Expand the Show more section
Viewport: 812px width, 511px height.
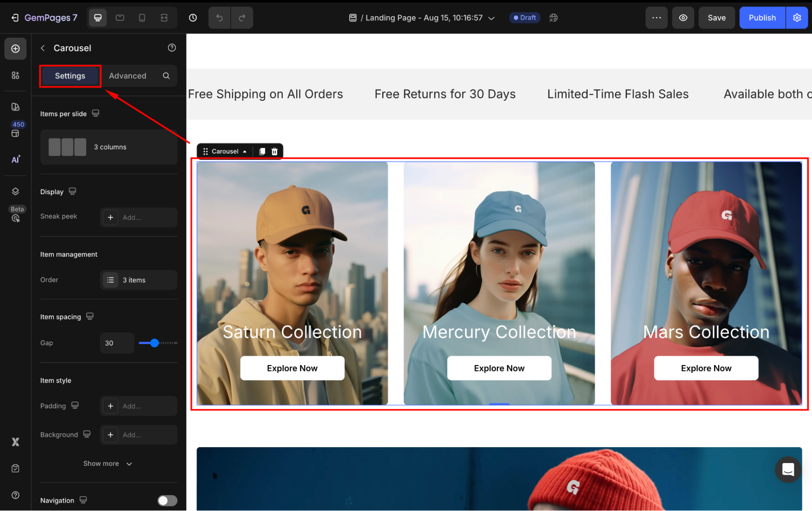[108, 464]
